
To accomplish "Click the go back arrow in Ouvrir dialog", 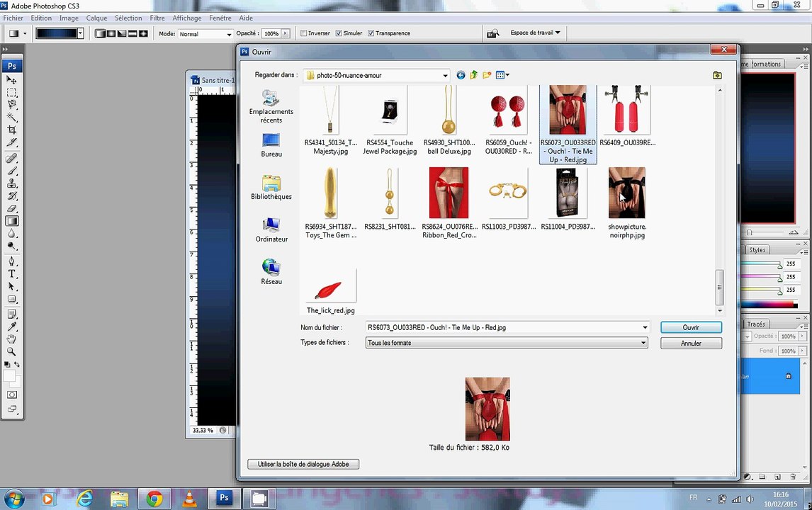I will pos(461,75).
